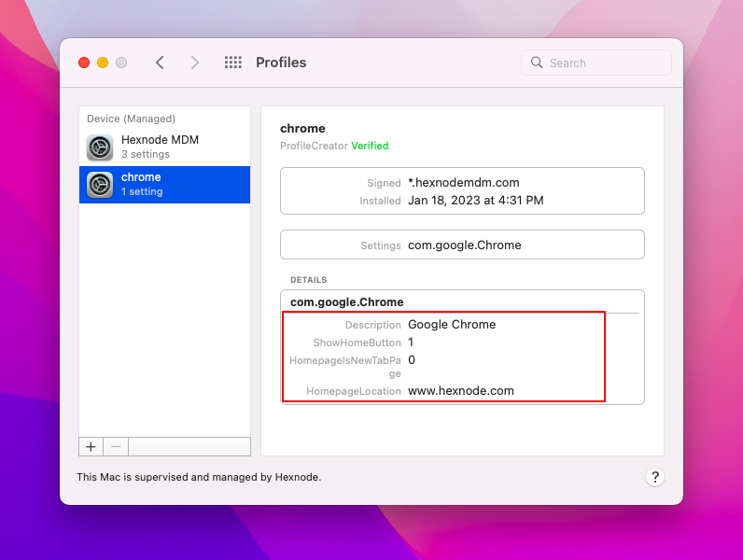Click the bold 'com.google.Chrome' details heading

[x=347, y=302]
